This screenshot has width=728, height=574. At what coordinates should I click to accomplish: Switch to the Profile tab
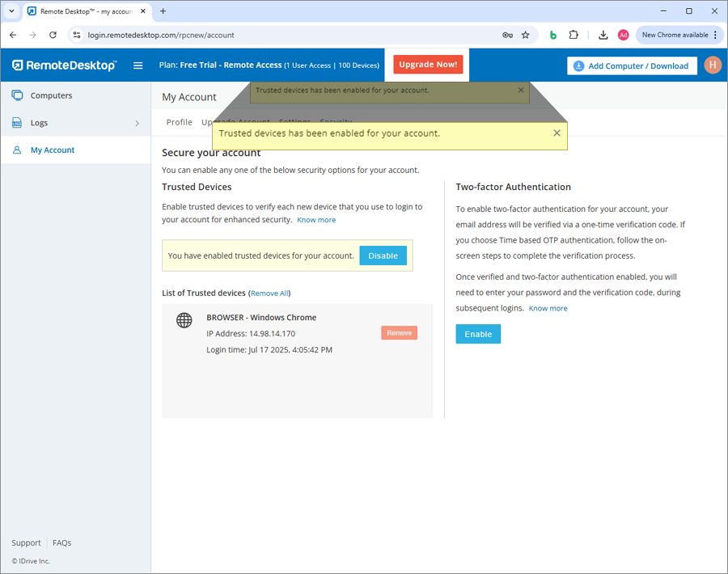point(179,122)
